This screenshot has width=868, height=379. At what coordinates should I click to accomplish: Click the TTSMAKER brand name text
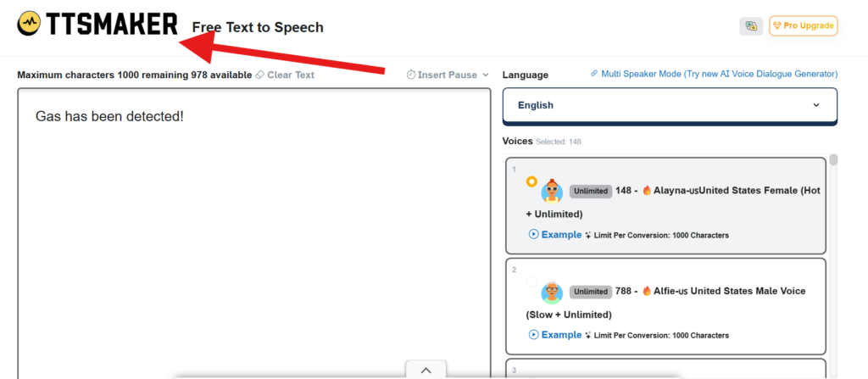pos(113,25)
